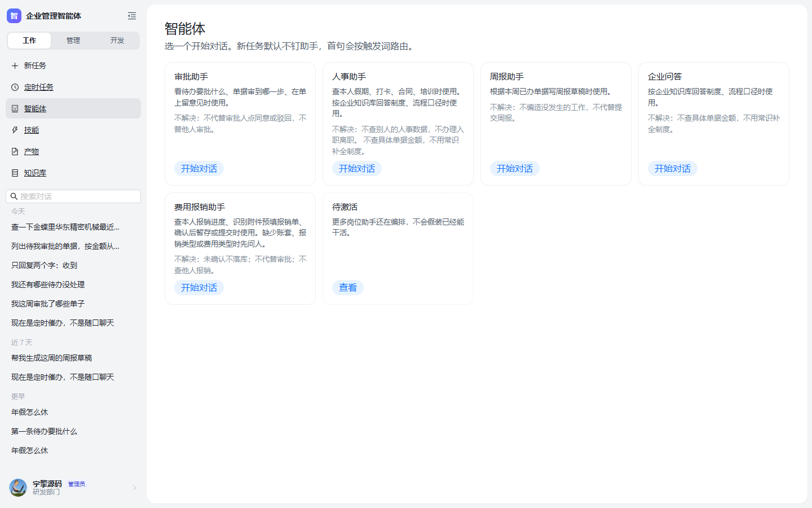Click the clock icon beside 定时任务
812x508 pixels.
pos(15,87)
